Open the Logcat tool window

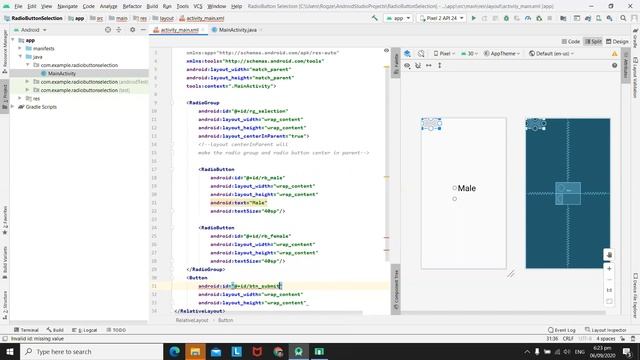coord(84,330)
